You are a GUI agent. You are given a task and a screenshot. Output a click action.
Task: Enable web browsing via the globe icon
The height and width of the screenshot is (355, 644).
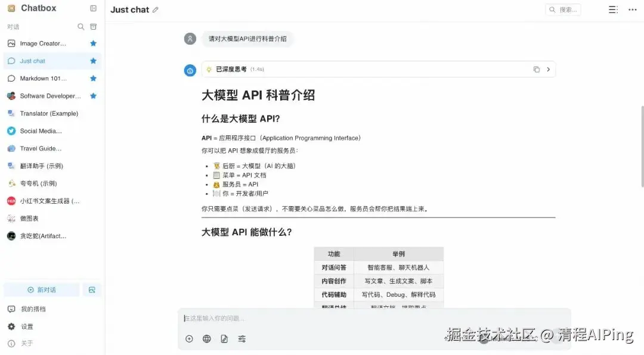(x=206, y=338)
